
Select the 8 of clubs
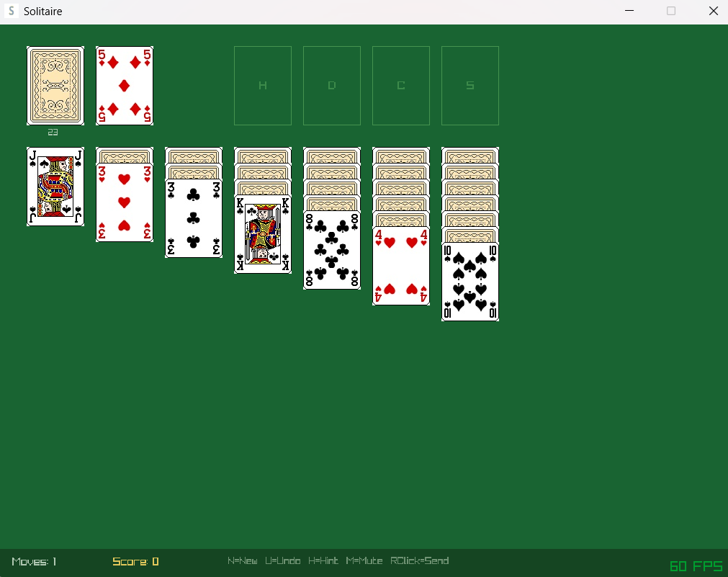click(x=331, y=249)
